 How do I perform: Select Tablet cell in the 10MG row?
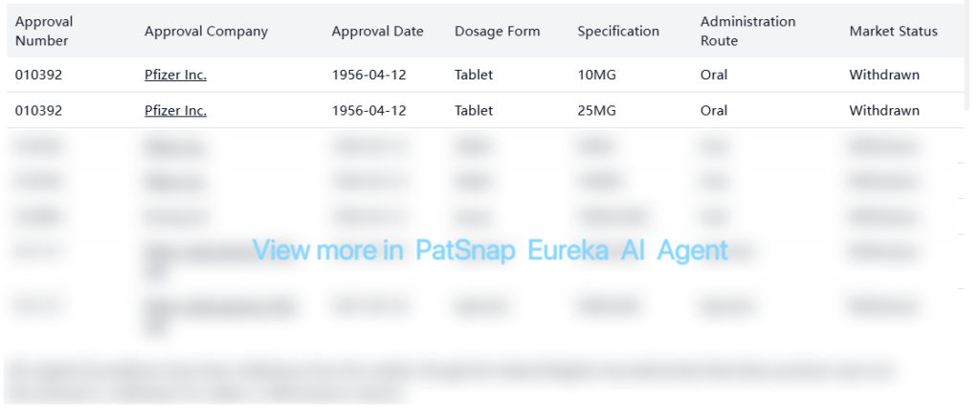[x=474, y=75]
